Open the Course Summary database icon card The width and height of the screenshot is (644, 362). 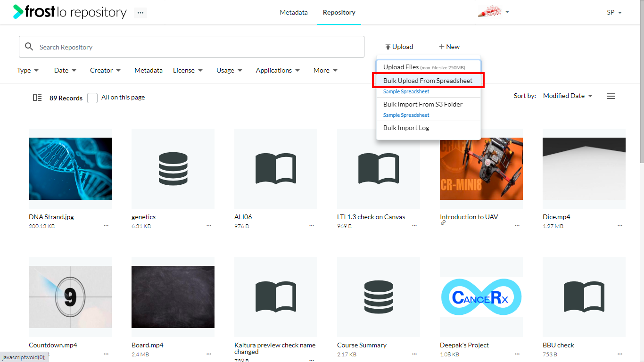point(379,297)
